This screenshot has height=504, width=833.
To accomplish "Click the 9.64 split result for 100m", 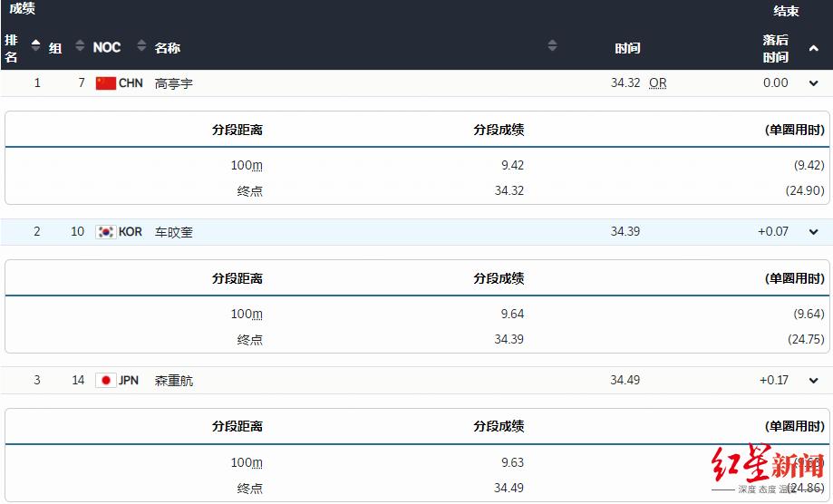I will (x=513, y=314).
